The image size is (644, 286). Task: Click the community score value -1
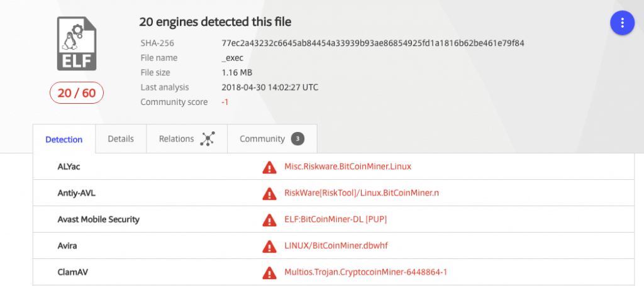point(225,102)
